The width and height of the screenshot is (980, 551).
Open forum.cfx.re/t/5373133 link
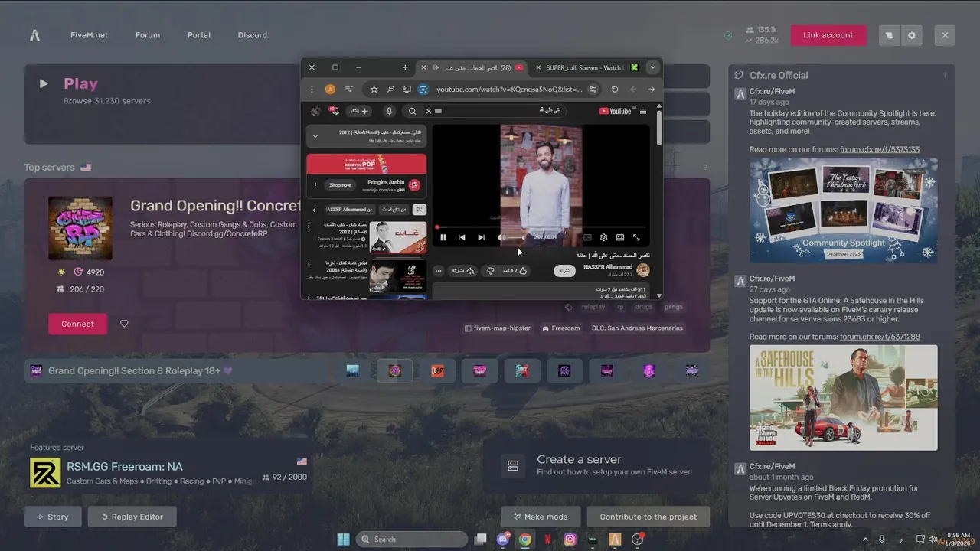[880, 150]
